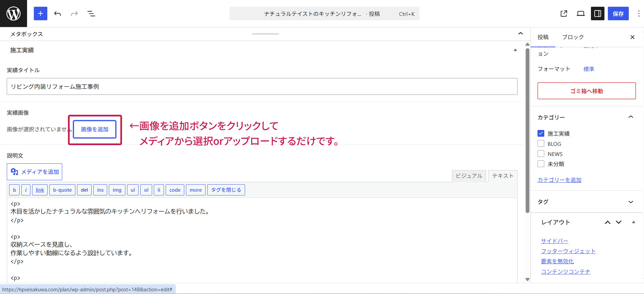Open the フッターウィジェット link

pos(568,251)
